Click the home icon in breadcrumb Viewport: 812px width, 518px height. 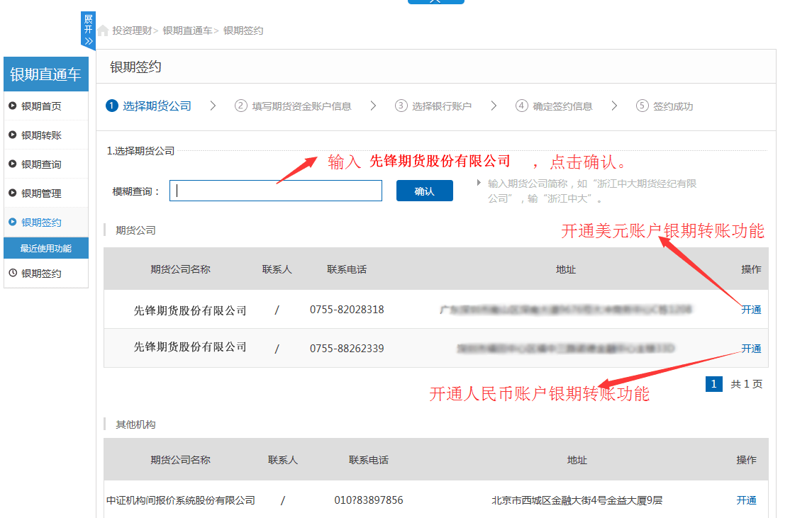click(x=104, y=30)
